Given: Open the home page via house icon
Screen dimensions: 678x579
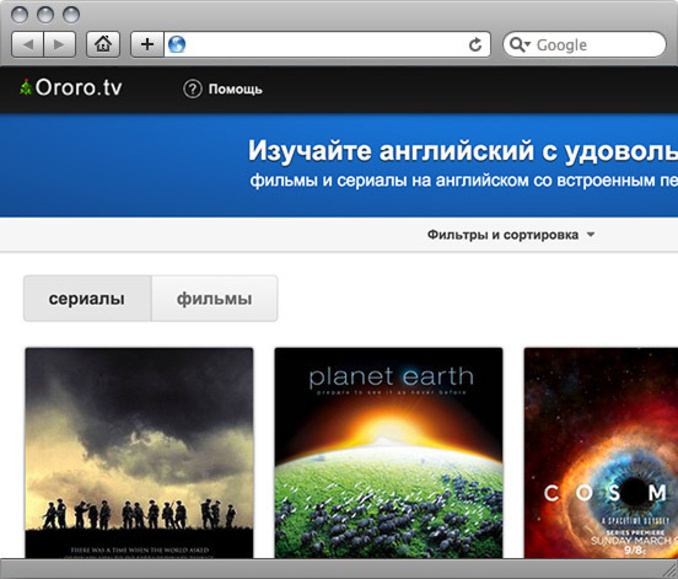Looking at the screenshot, I should [103, 44].
